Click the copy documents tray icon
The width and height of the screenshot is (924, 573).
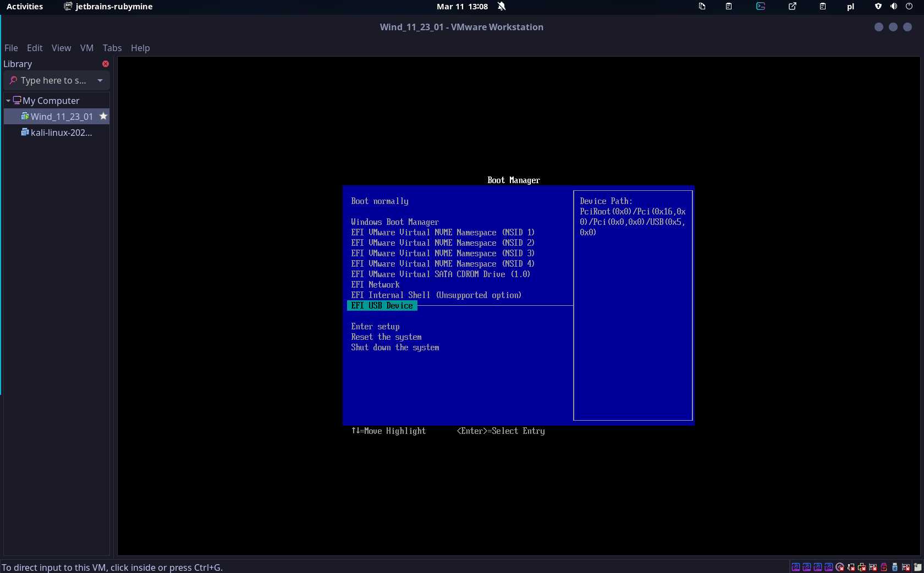pyautogui.click(x=702, y=7)
